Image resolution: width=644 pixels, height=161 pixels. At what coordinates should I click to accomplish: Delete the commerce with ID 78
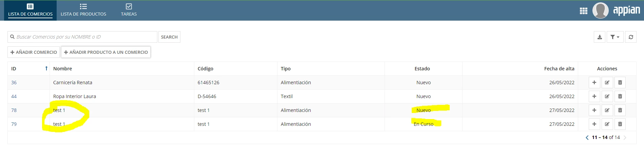(620, 110)
